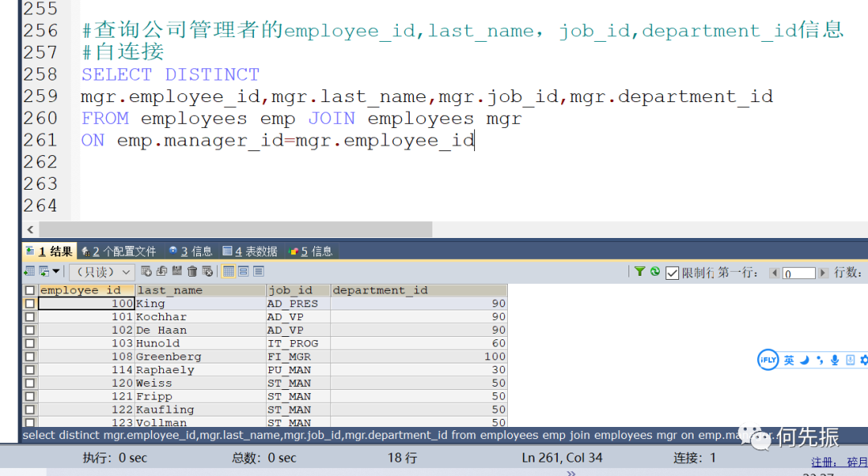Toggle the 限制行 limit rows checkbox
The image size is (868, 476).
click(x=672, y=273)
